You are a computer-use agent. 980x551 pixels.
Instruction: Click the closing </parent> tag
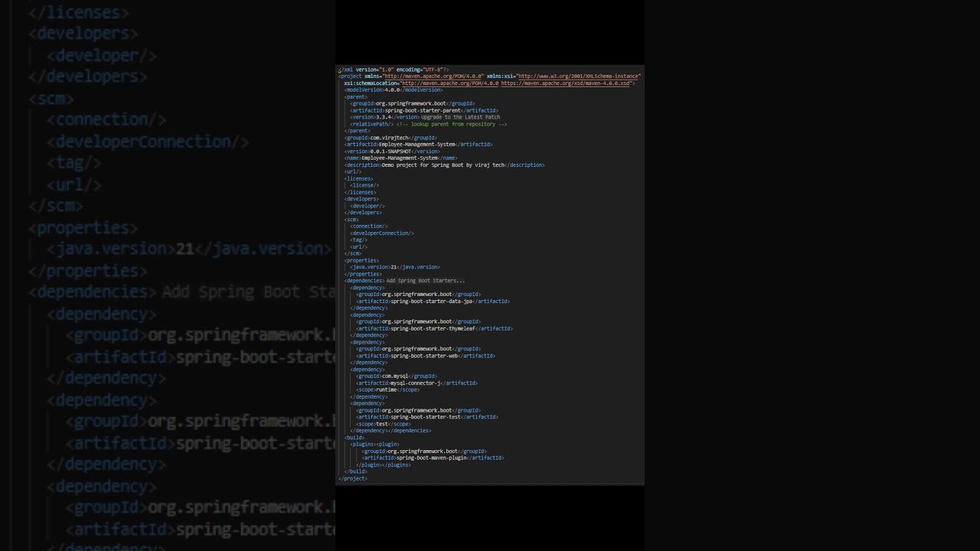pos(358,132)
